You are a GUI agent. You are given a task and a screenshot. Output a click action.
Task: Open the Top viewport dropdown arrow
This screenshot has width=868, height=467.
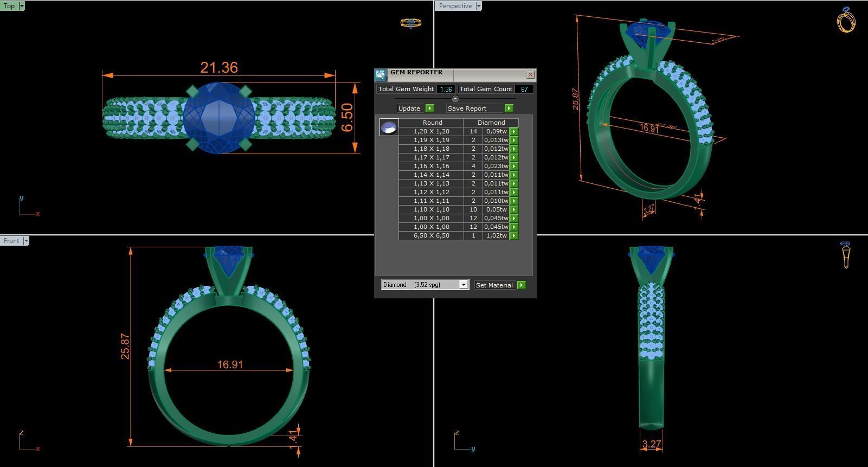click(x=22, y=6)
